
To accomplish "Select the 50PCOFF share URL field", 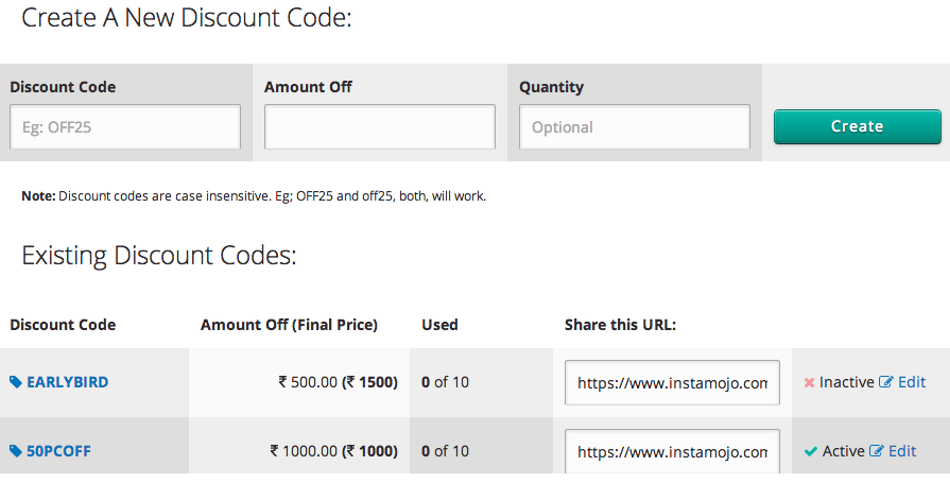I will 672,452.
